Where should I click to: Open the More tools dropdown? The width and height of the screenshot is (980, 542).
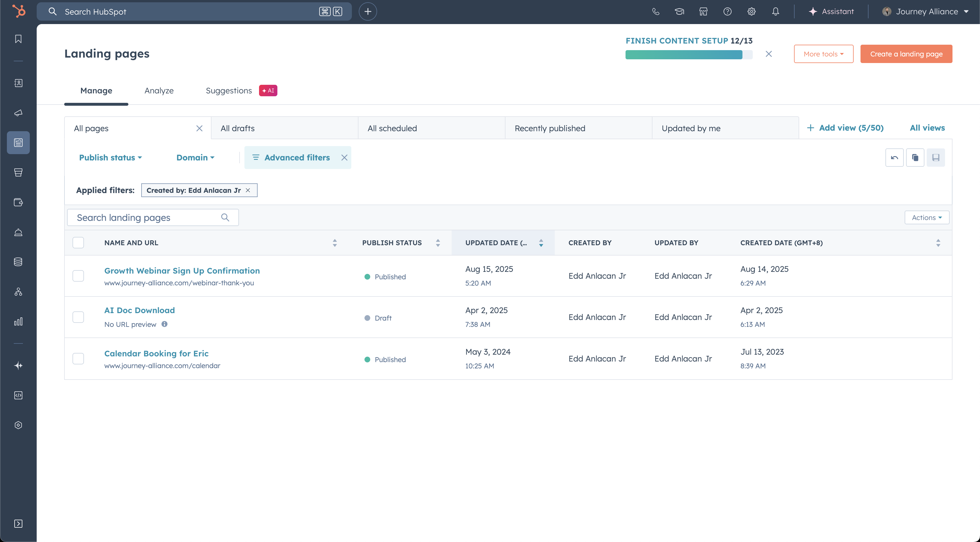tap(823, 54)
